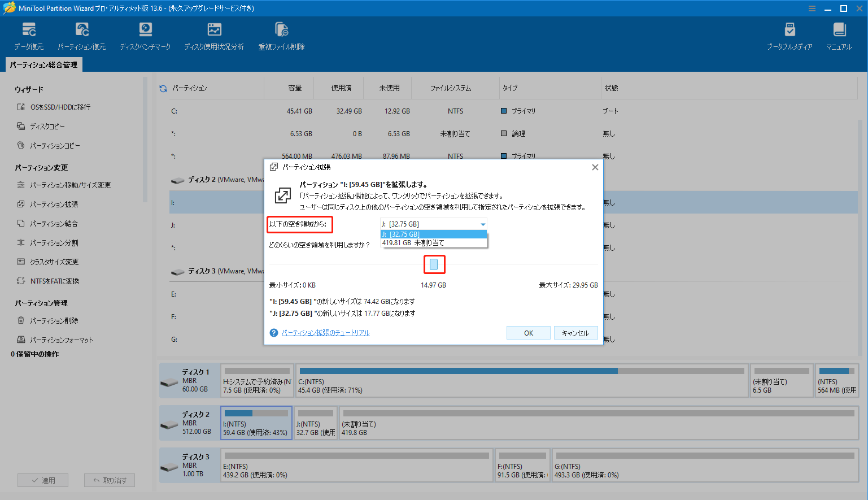Switch to パーティション総合管理 tab
The height and width of the screenshot is (500, 868).
pyautogui.click(x=43, y=65)
